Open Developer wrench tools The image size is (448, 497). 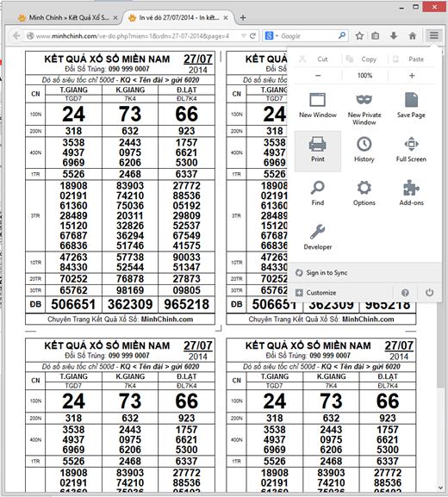(317, 237)
